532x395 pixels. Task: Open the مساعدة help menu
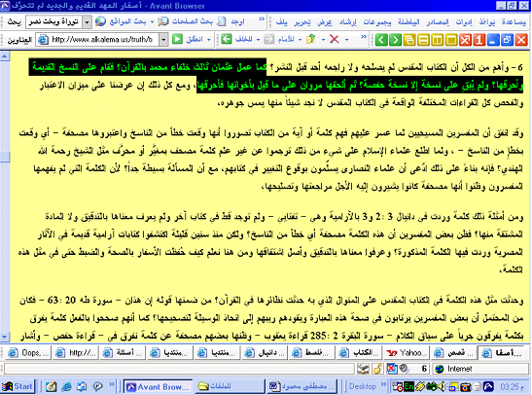click(514, 22)
